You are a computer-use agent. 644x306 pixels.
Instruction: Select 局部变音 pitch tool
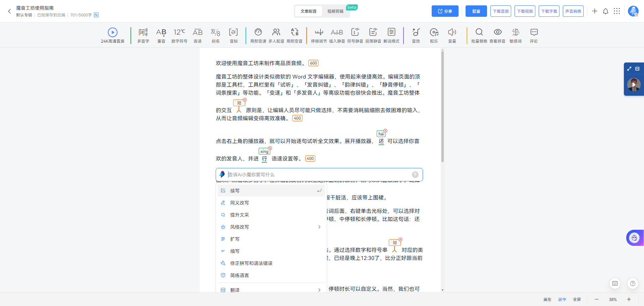[294, 36]
